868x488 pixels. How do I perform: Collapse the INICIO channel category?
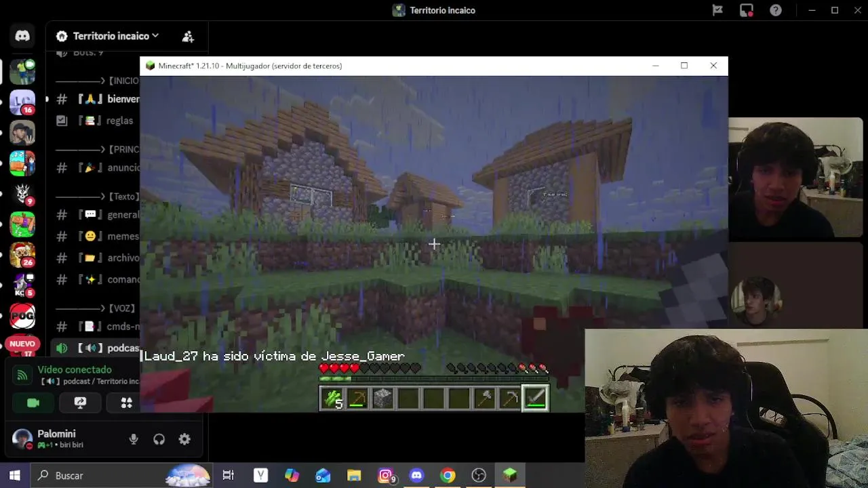97,81
